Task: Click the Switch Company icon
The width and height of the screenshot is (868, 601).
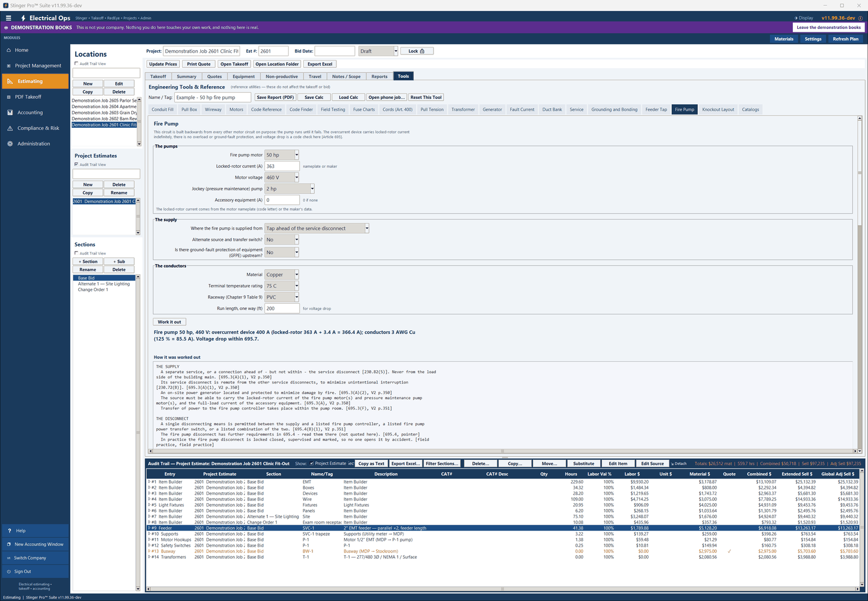Action: tap(9, 558)
